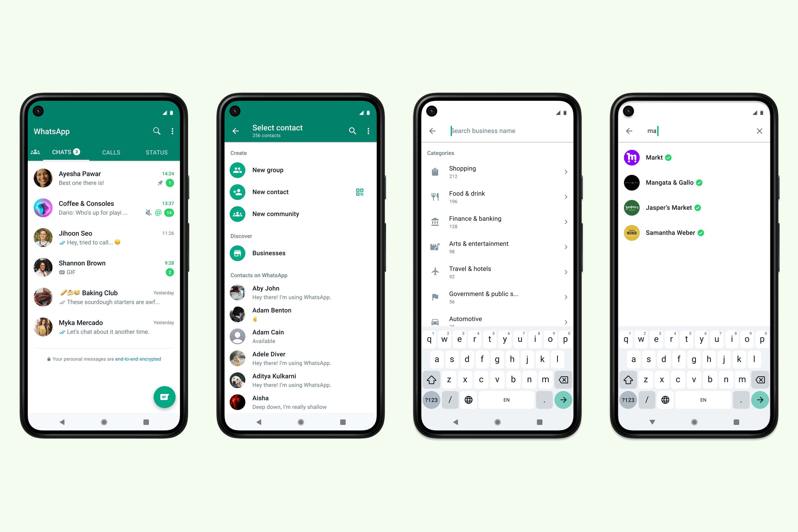The image size is (798, 532).
Task: Select Businesses under Discover section
Action: click(268, 253)
